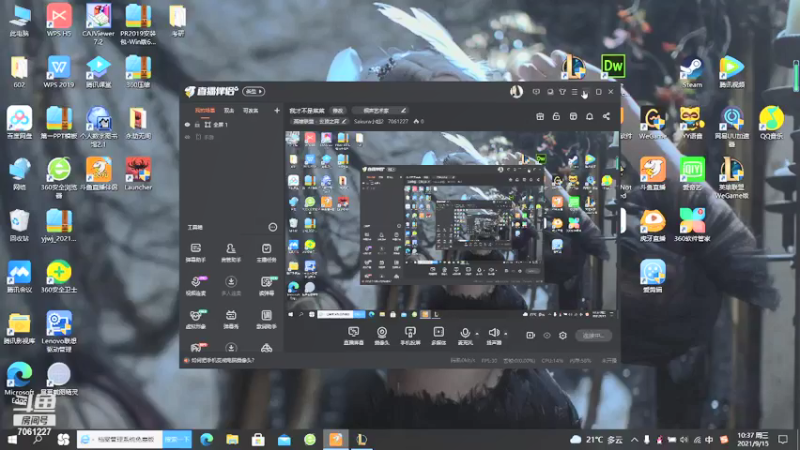This screenshot has height=450, width=800.
Task: Open the 视频连麦 tool
Action: [x=195, y=286]
